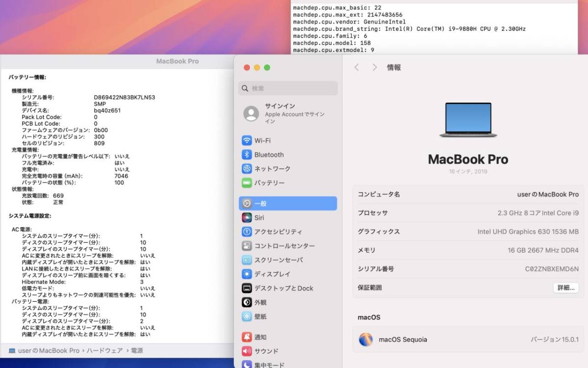Open Bluetooth settings
This screenshot has width=588, height=368.
(269, 155)
